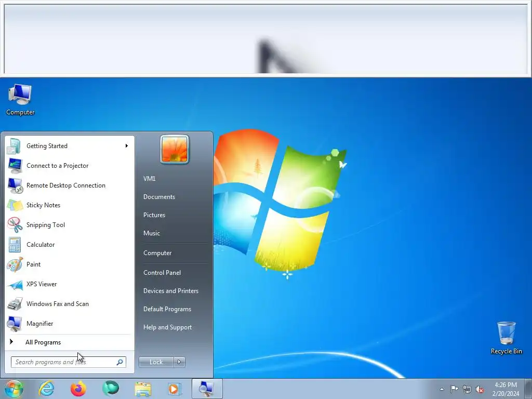Click the Getting Started icon
This screenshot has width=532, height=399.
(15, 146)
